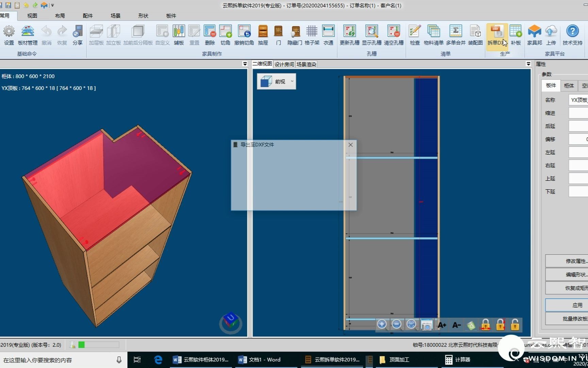This screenshot has height=368, width=588.
Task: Click the 上传 upload cloud icon
Action: coord(551,35)
